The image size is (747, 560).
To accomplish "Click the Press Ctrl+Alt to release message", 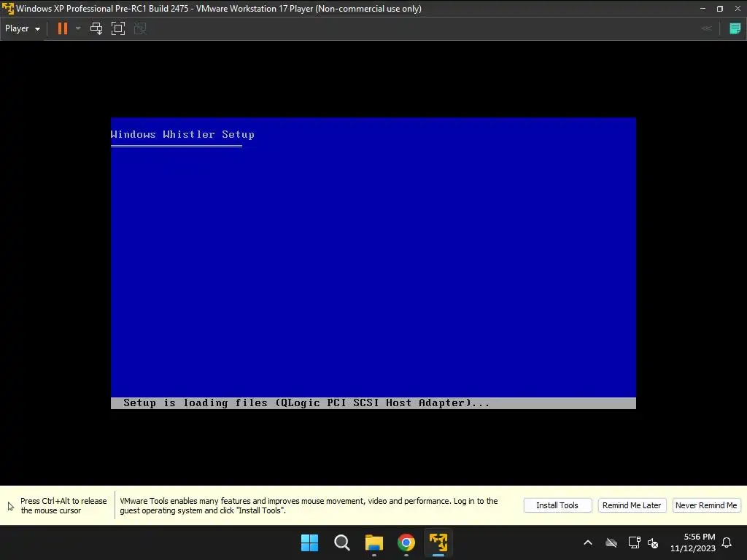I will (63, 506).
